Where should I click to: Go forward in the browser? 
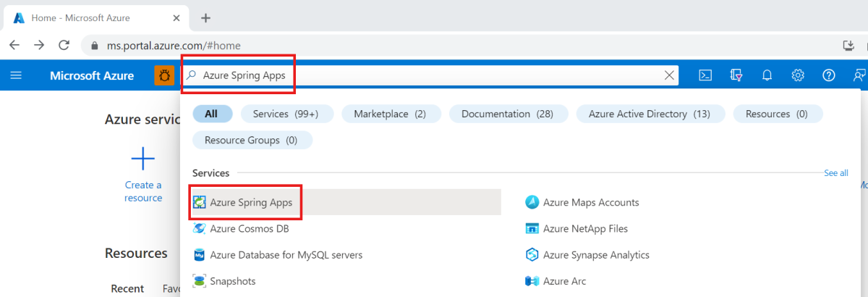39,45
